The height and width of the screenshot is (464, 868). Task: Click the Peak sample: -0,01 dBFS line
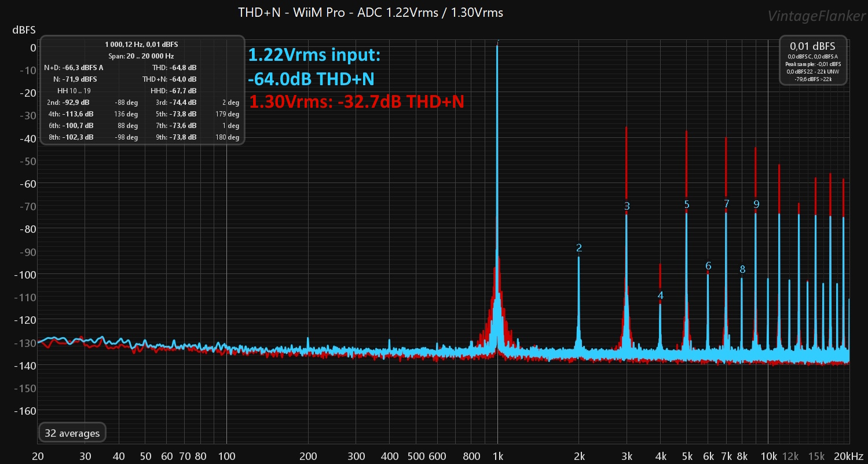click(813, 64)
